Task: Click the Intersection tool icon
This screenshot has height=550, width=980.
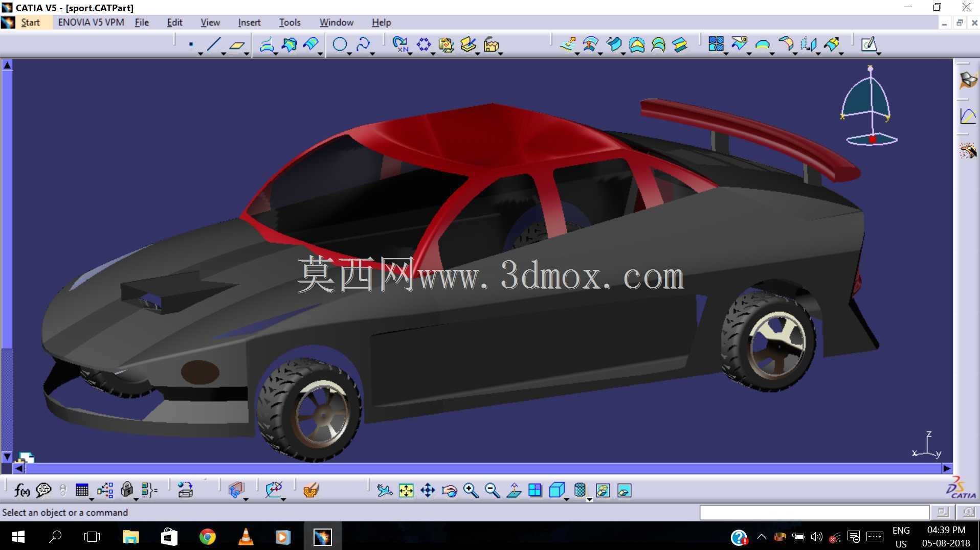Action: 289,44
